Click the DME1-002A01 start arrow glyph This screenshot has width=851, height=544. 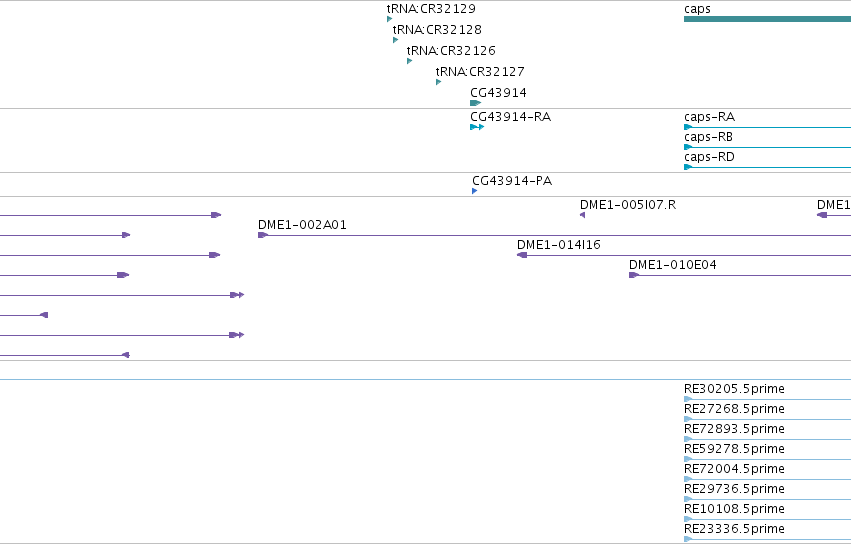tap(263, 235)
